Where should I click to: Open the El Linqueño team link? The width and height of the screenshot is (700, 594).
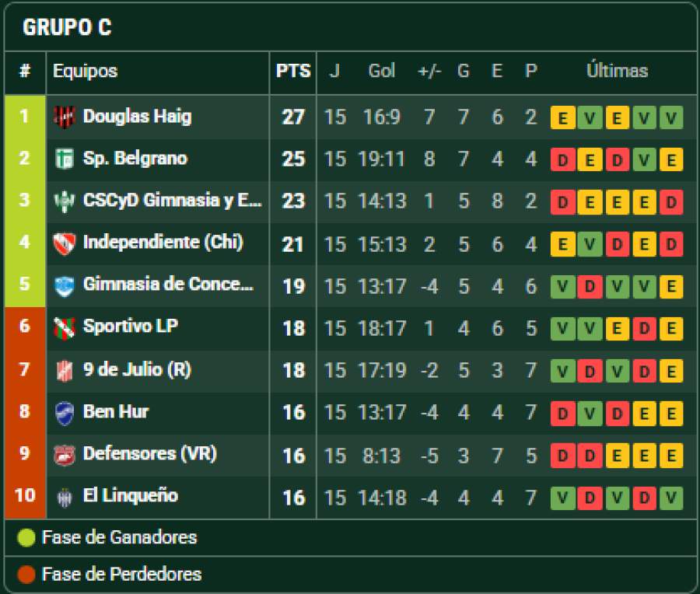(131, 496)
